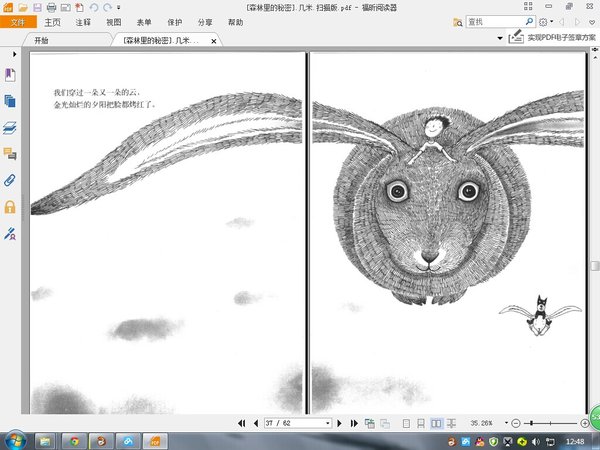The width and height of the screenshot is (600, 450).
Task: Open the Security lock panel
Action: tap(10, 207)
